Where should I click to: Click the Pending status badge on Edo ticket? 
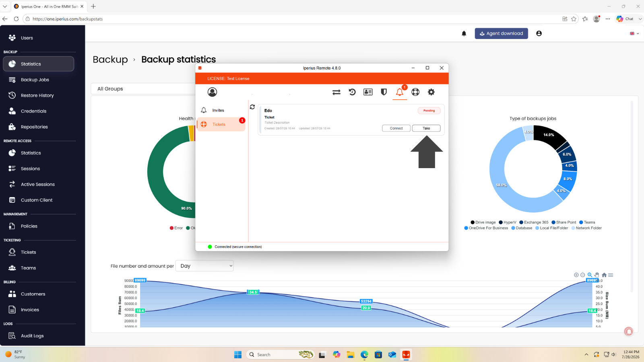(429, 111)
